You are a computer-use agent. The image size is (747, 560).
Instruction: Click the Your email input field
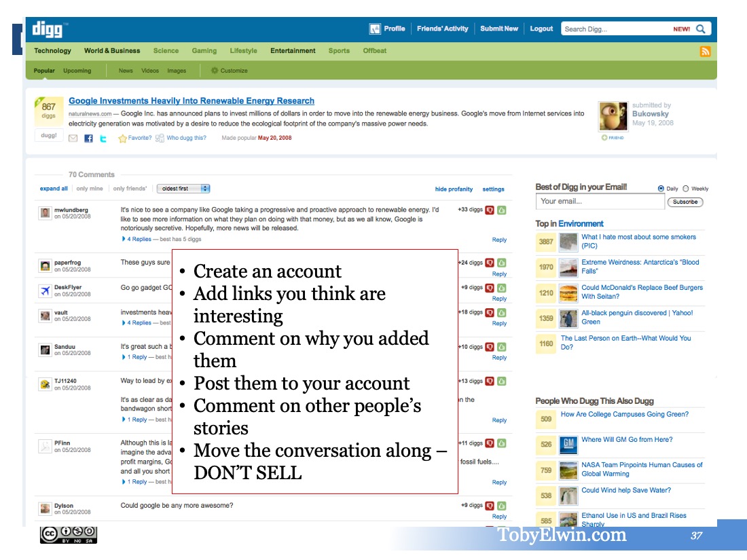tap(600, 202)
